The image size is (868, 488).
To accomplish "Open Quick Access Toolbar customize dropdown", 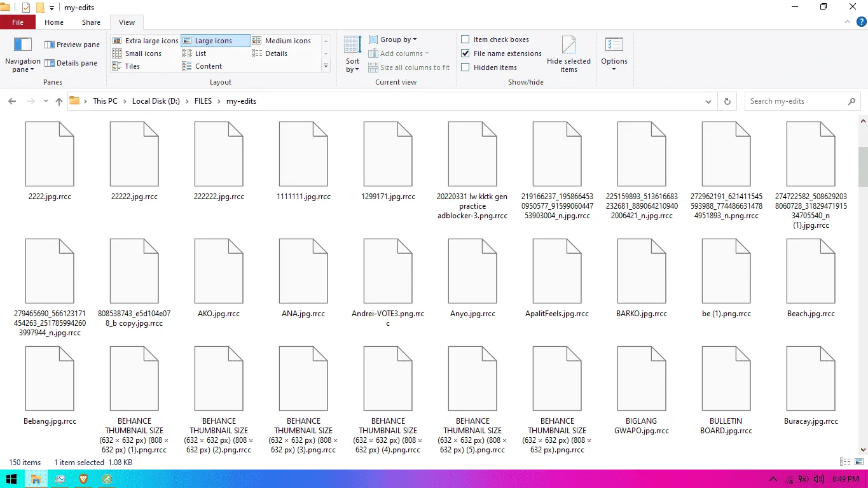I will point(52,8).
